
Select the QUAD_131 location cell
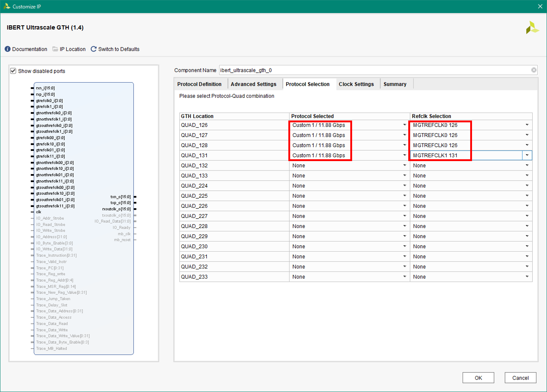coord(234,156)
